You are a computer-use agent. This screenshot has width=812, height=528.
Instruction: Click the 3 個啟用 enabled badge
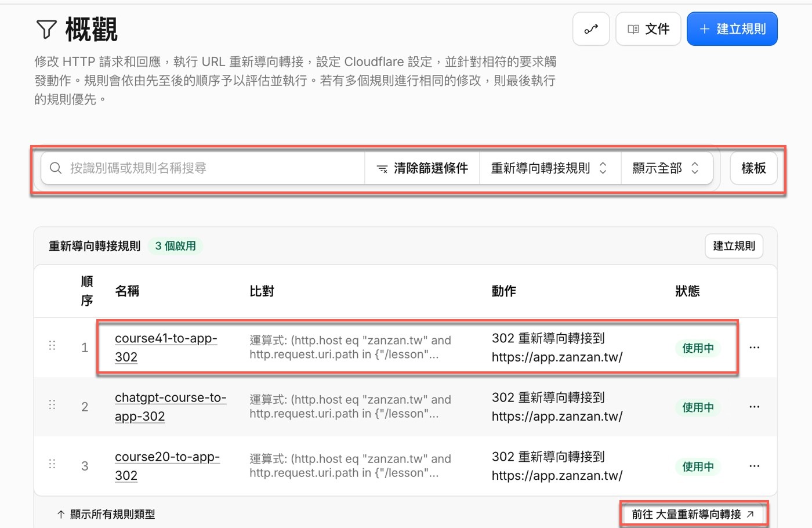coord(175,246)
